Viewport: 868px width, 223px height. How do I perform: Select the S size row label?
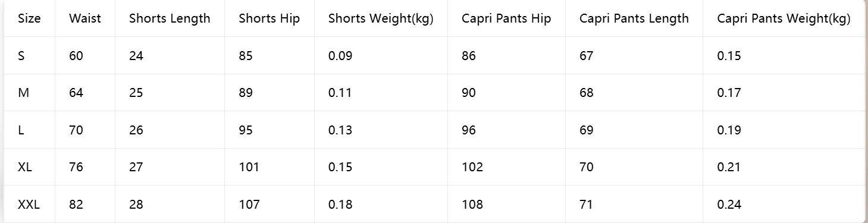click(x=21, y=56)
